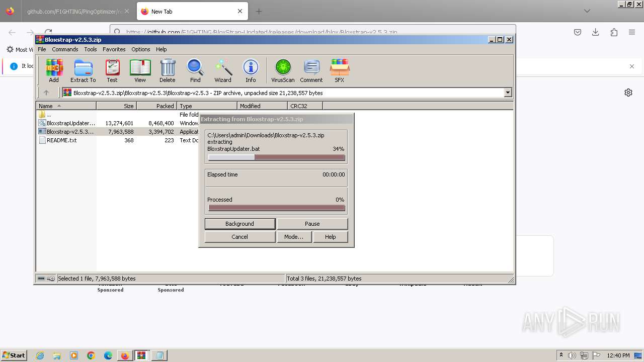
Task: Select the BloxstrapUpdater file row
Action: [x=118, y=123]
